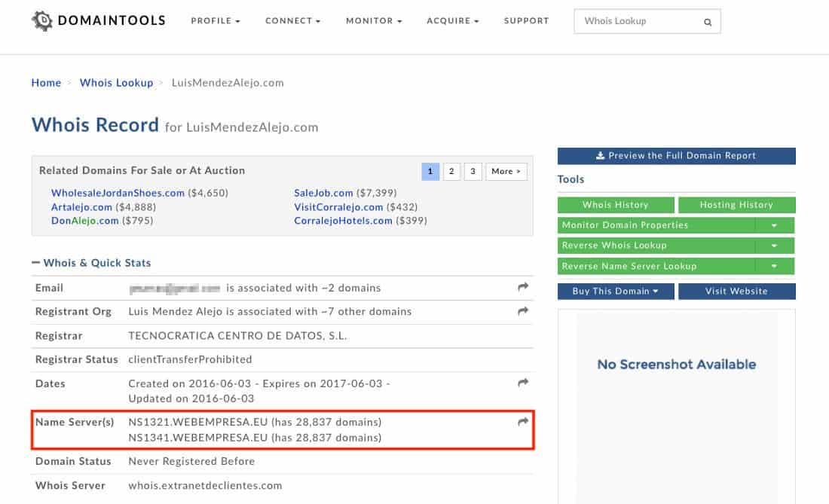
Task: Click the DomainTools gear logo
Action: point(41,20)
